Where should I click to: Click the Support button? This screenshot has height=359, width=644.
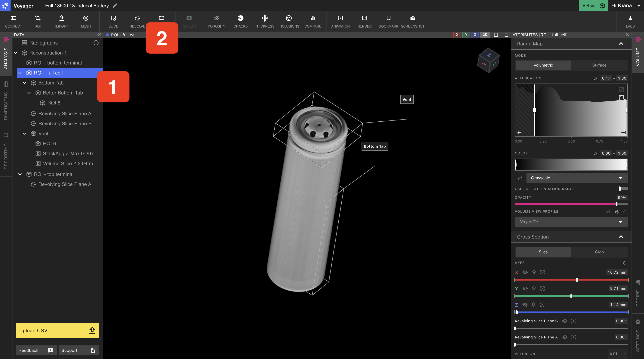click(79, 350)
